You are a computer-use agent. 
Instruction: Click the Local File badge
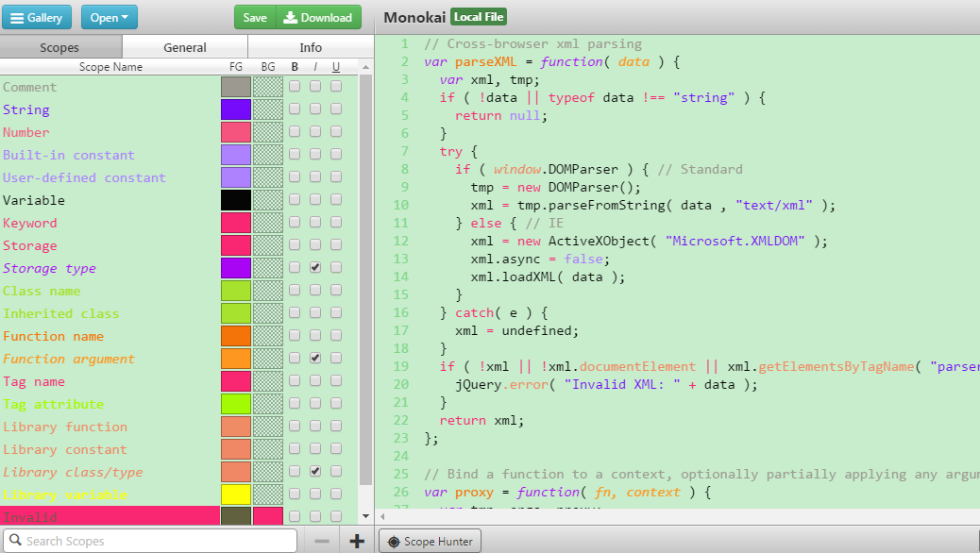coord(479,17)
